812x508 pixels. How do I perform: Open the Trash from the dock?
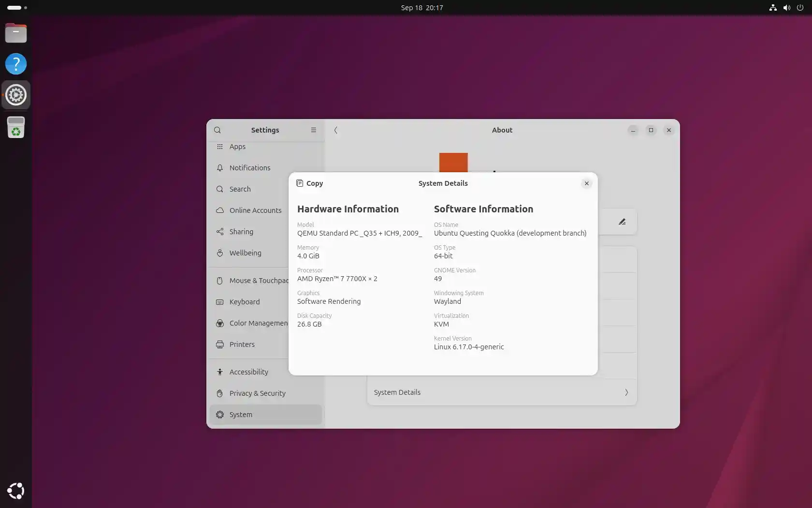(16, 127)
